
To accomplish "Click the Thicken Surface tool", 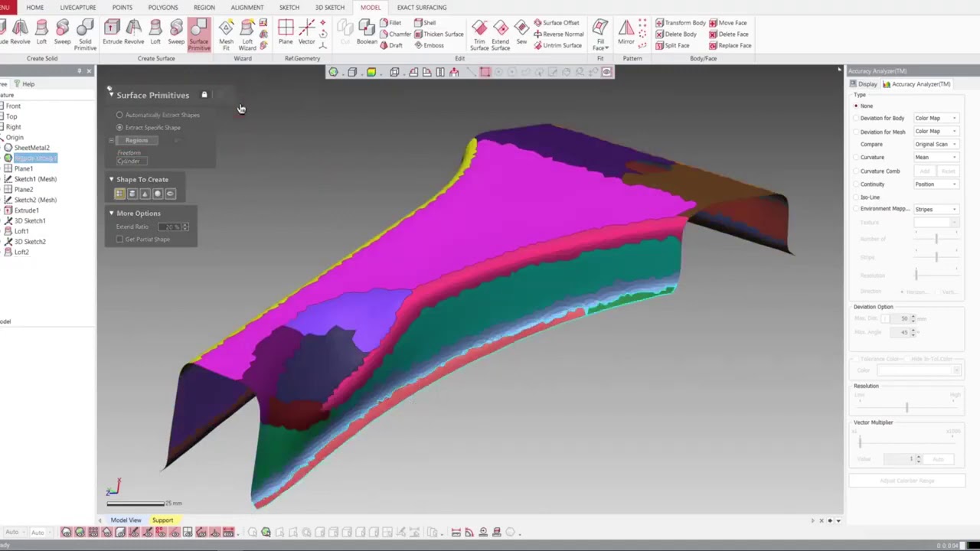I will (x=439, y=34).
